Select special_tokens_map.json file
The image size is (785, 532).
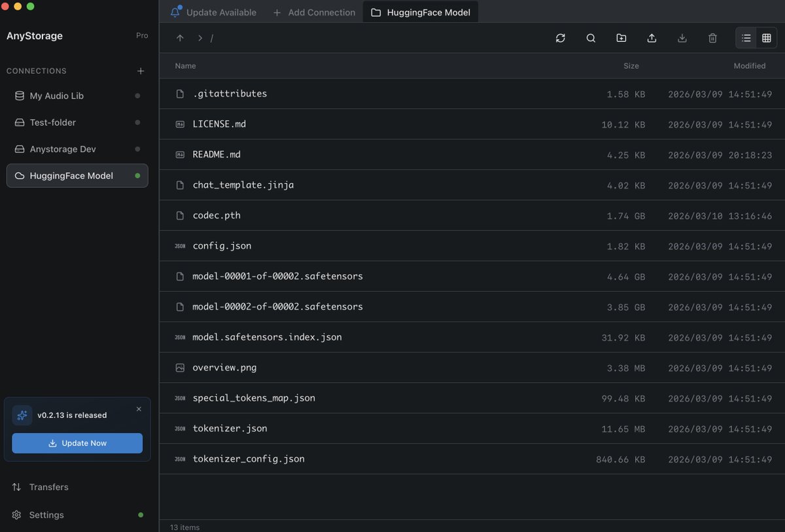click(x=472, y=398)
